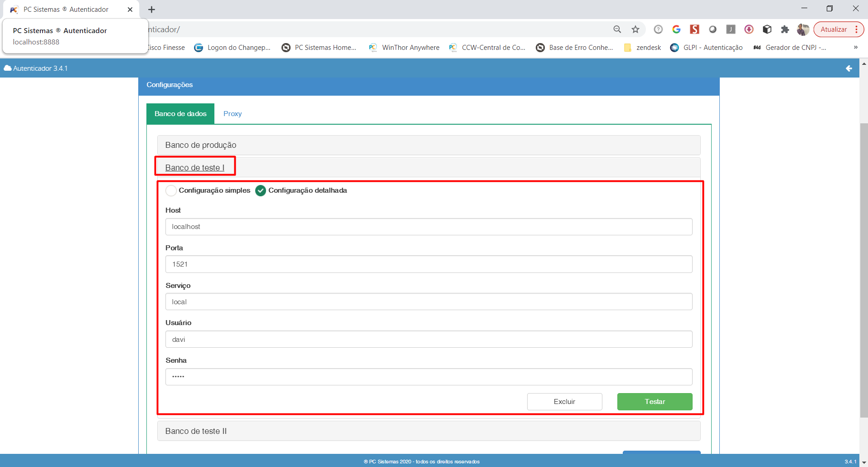
Task: Switch to the Banco de dados tab
Action: 180,114
